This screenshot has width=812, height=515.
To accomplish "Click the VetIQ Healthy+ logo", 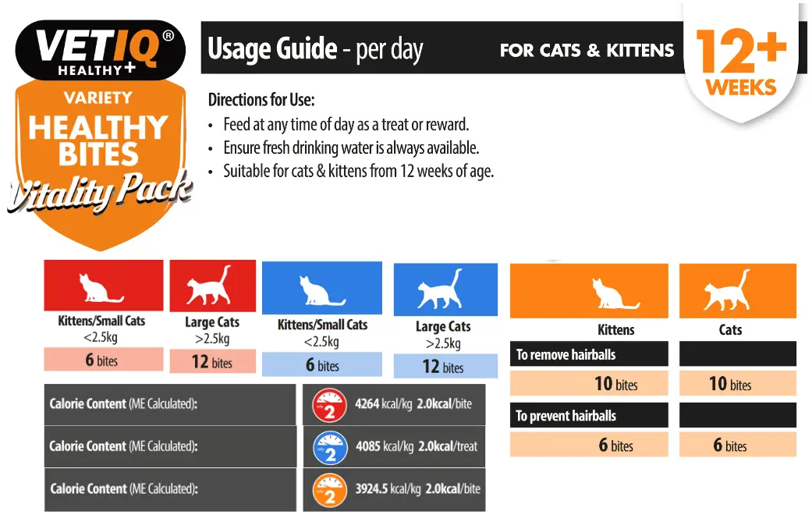I will tap(100, 50).
